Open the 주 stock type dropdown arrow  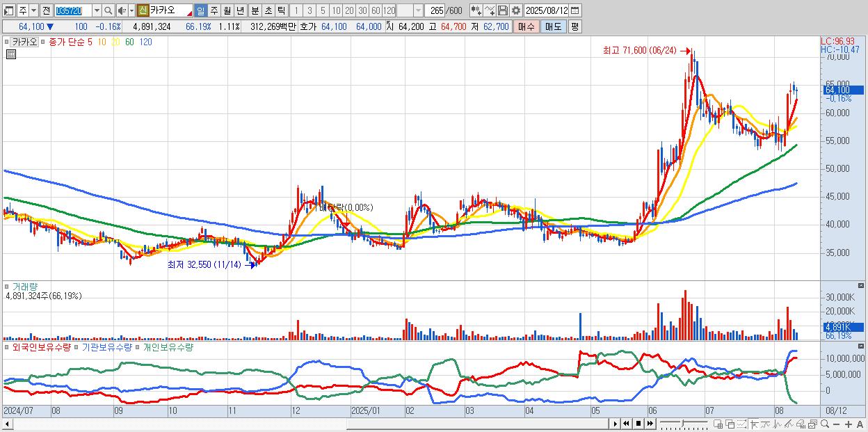click(33, 10)
